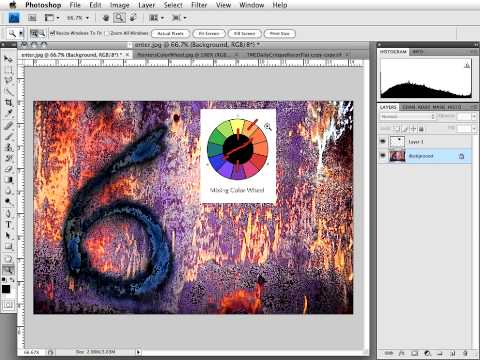Viewport: 480px width, 360px height.
Task: Click Add layer style fx icon
Action: (x=402, y=353)
